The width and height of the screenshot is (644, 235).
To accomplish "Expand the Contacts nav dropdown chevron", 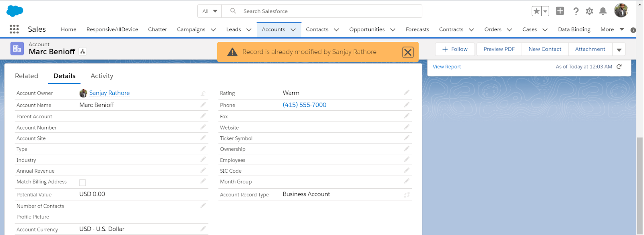I will (x=336, y=29).
